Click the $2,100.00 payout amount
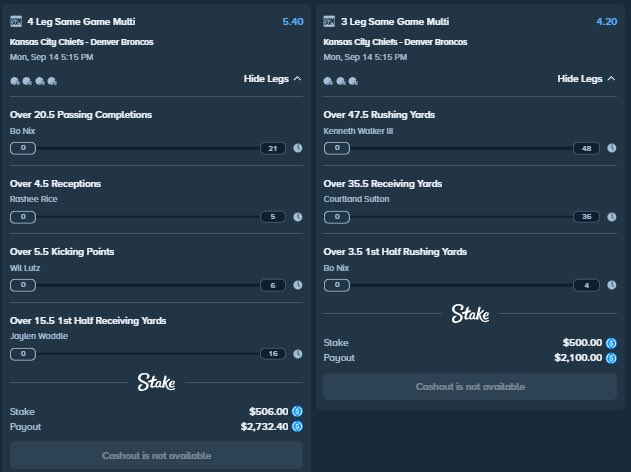 tap(578, 358)
